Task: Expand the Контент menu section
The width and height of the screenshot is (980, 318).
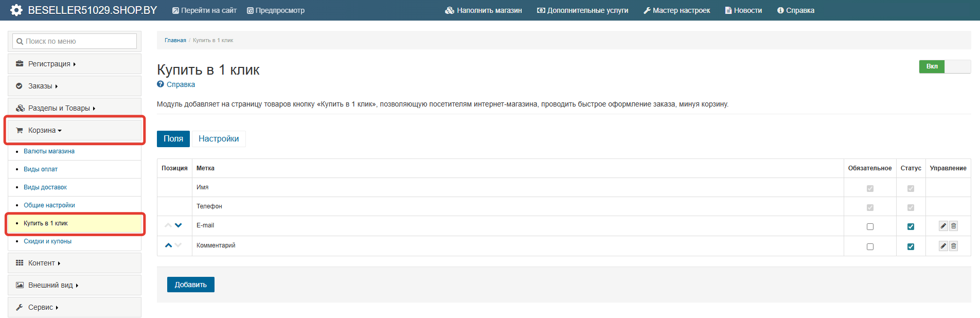Action: point(75,263)
